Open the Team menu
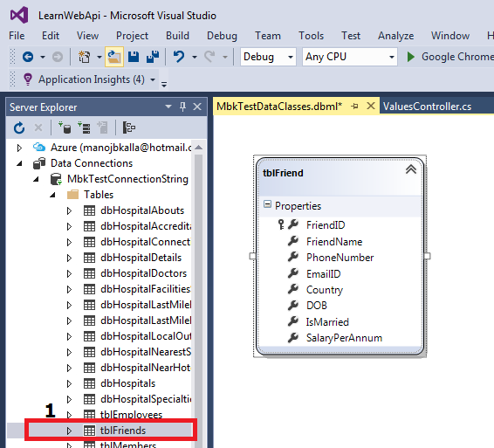494x448 pixels. [x=268, y=36]
